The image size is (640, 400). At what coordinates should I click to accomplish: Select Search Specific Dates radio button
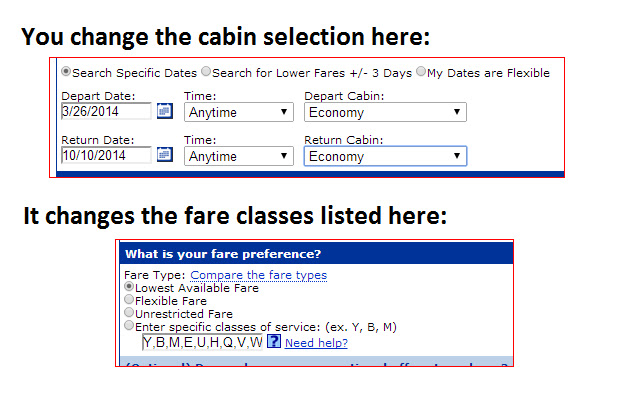coord(66,72)
